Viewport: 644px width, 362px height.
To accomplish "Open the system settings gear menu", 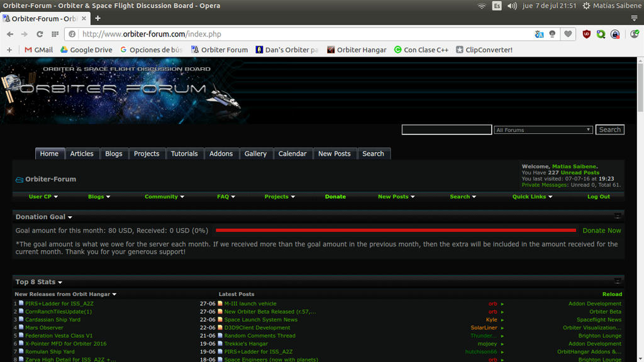I will point(587,6).
